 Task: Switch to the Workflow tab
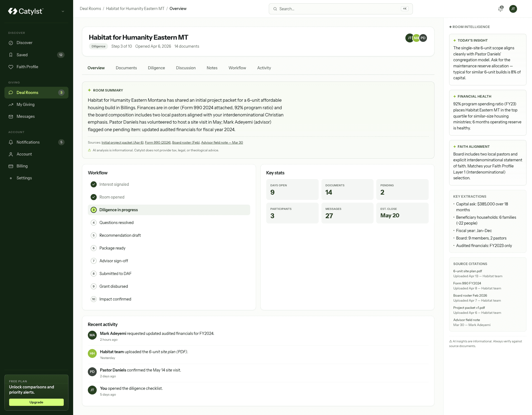(237, 68)
